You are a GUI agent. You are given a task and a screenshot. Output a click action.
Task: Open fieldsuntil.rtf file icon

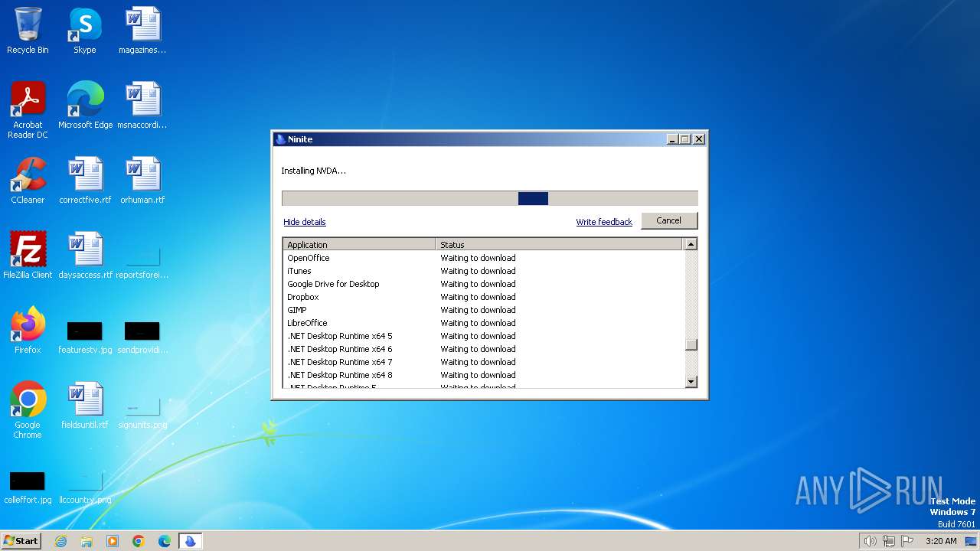[x=85, y=406]
